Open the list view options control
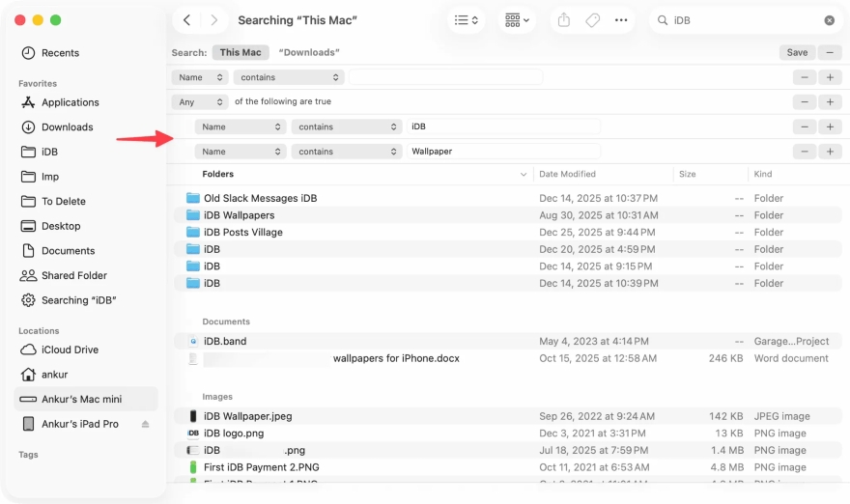The height and width of the screenshot is (504, 850). [x=467, y=20]
